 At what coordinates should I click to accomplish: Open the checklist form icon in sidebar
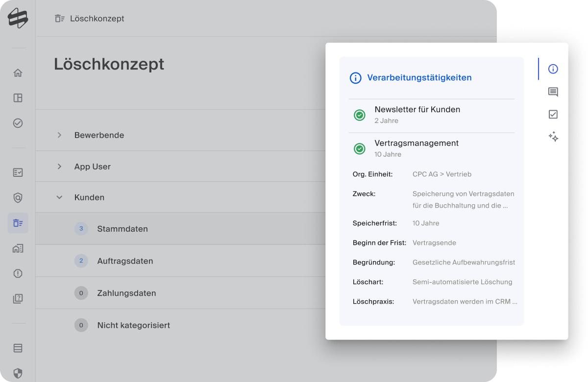18,172
